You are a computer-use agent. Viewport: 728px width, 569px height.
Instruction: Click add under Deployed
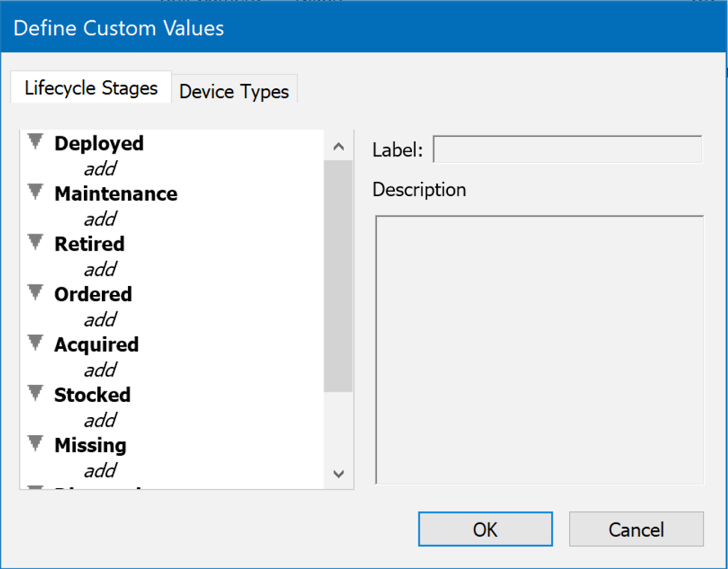click(100, 168)
